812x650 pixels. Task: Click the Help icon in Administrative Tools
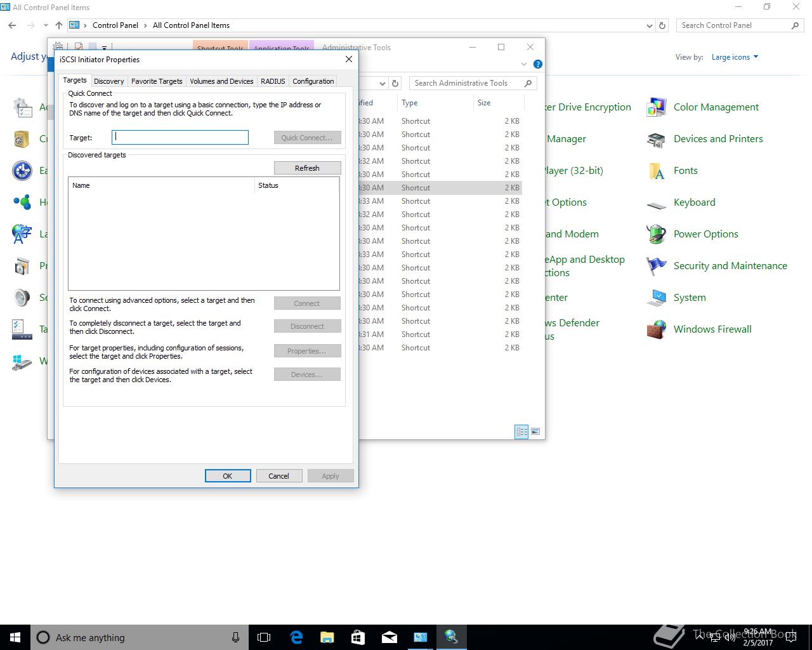538,64
